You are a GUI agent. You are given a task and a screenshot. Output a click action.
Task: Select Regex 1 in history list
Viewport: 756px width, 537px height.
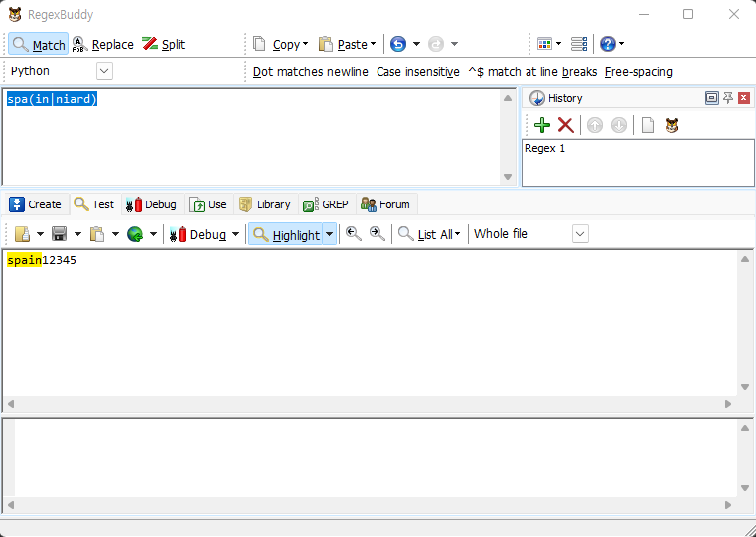pyautogui.click(x=544, y=148)
